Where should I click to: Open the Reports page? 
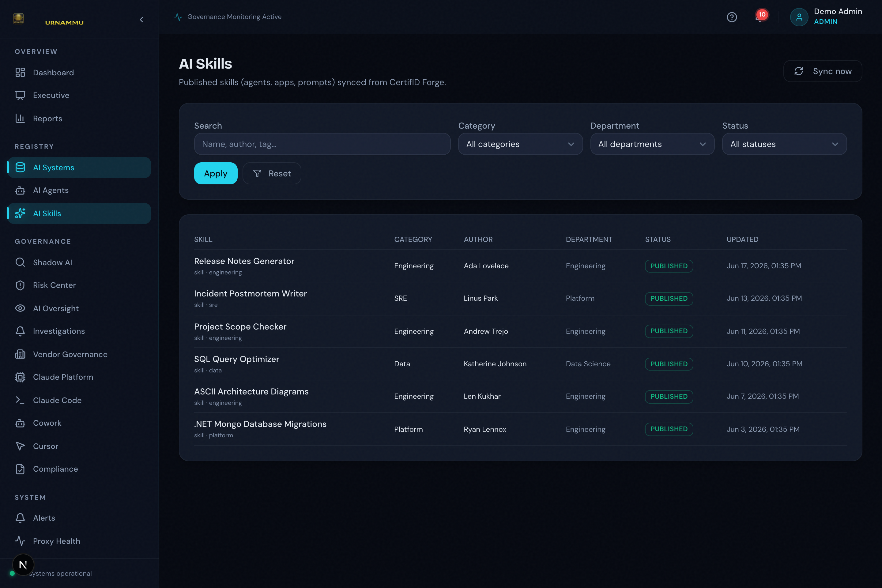[x=79, y=119]
